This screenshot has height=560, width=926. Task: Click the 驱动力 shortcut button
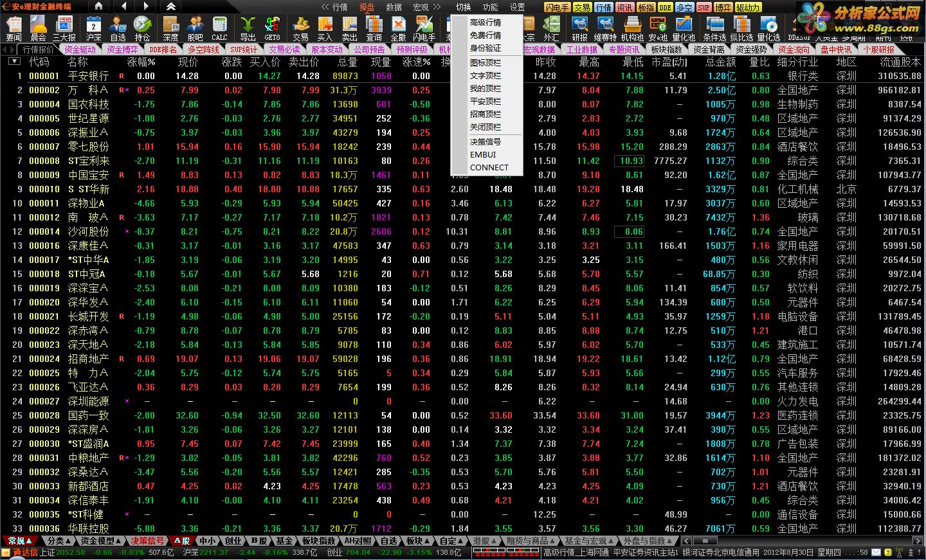click(749, 8)
